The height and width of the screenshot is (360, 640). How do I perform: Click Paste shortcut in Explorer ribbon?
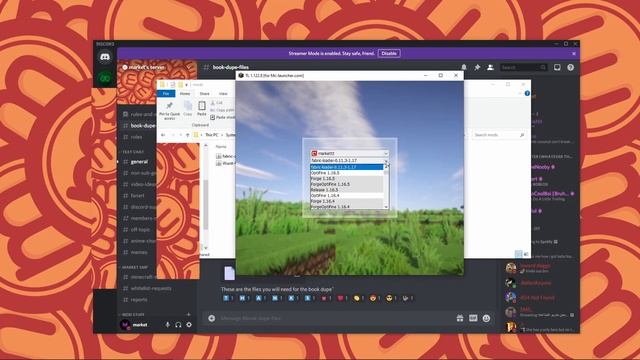223,118
